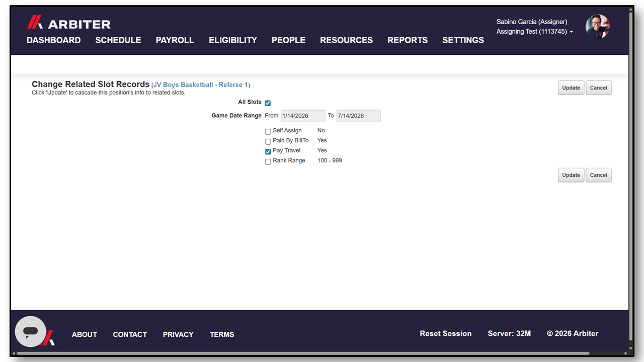This screenshot has height=362, width=644.
Task: Click the Arbiter logo in header
Action: [x=69, y=23]
